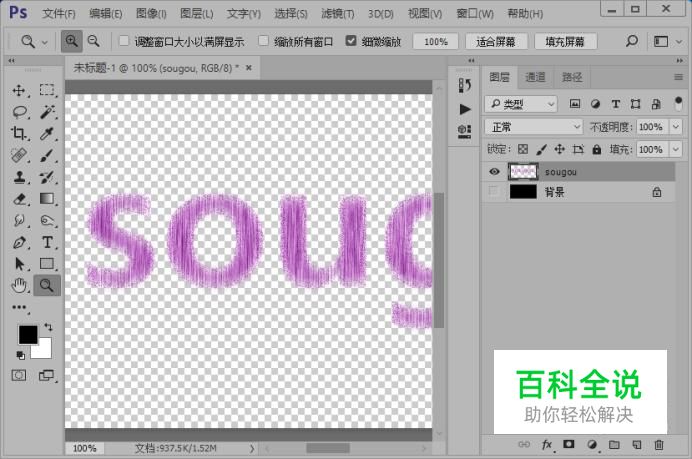Toggle lock all for layer
This screenshot has height=459, width=692.
(x=597, y=149)
